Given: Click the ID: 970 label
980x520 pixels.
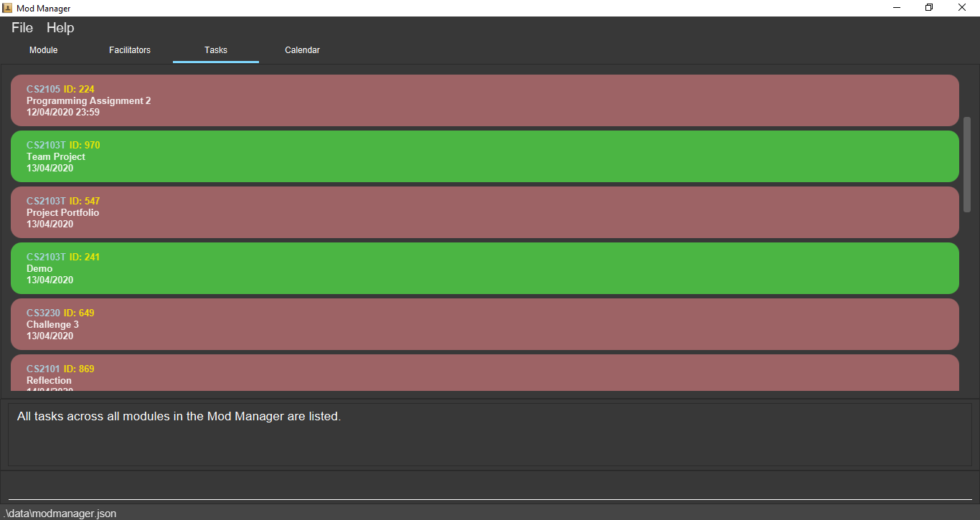Looking at the screenshot, I should point(85,145).
